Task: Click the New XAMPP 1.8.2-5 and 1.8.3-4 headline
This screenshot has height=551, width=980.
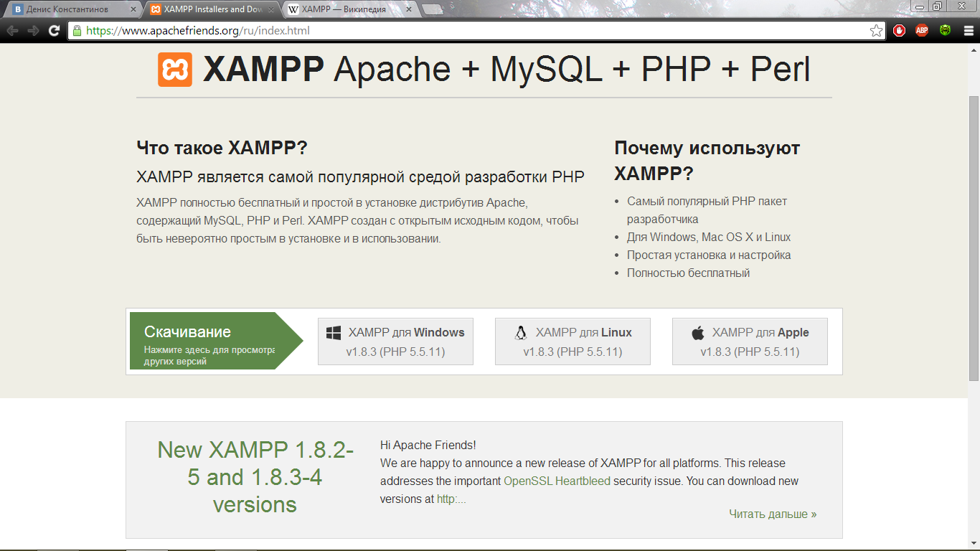Action: 255,477
